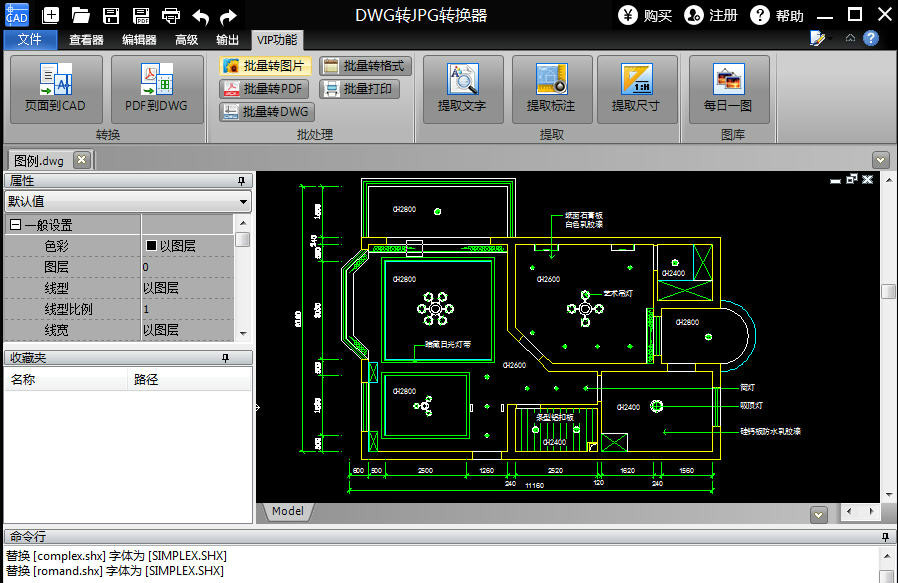Pin the 收藏夹 favorites panel
Viewport: 898px width, 583px height.
225,358
